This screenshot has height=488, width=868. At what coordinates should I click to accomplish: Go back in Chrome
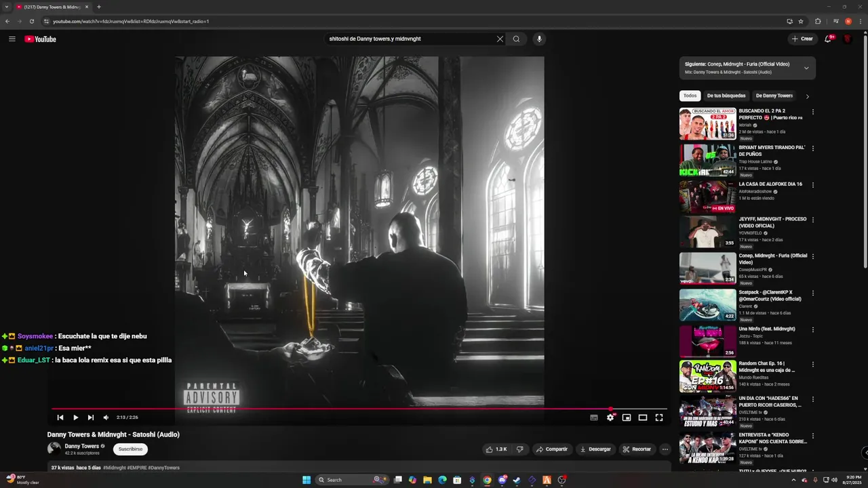click(7, 21)
